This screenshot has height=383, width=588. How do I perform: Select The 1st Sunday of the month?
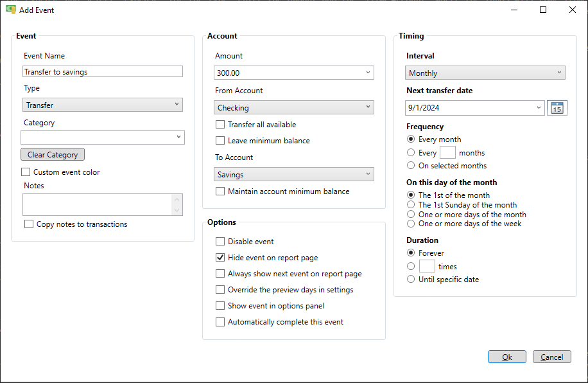pyautogui.click(x=411, y=204)
